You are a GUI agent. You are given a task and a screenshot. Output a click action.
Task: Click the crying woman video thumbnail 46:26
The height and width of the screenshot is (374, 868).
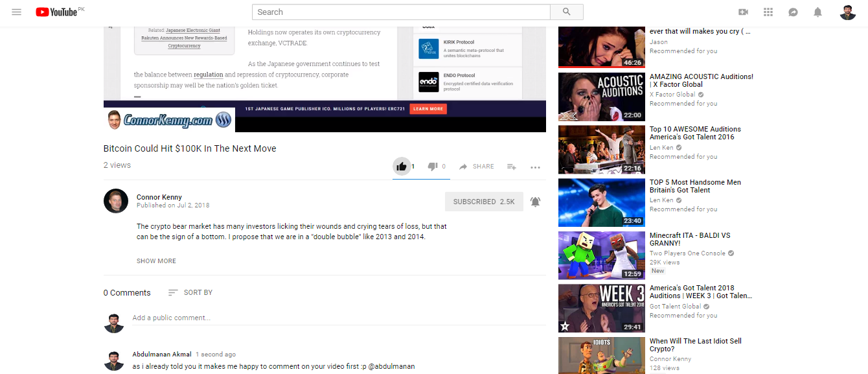(x=601, y=47)
